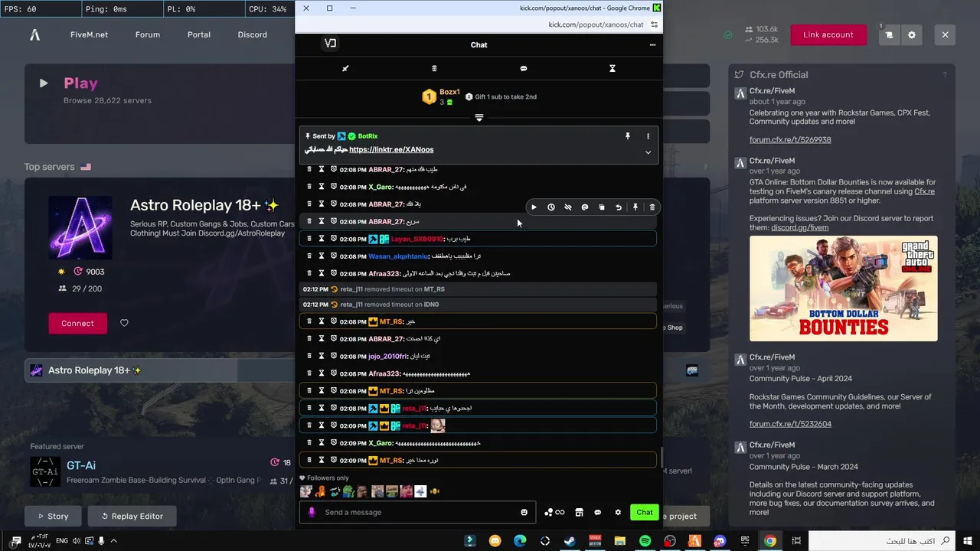Image resolution: width=980 pixels, height=551 pixels.
Task: Delete Wasan_alqahtaniu's message with trash icon
Action: pos(309,256)
